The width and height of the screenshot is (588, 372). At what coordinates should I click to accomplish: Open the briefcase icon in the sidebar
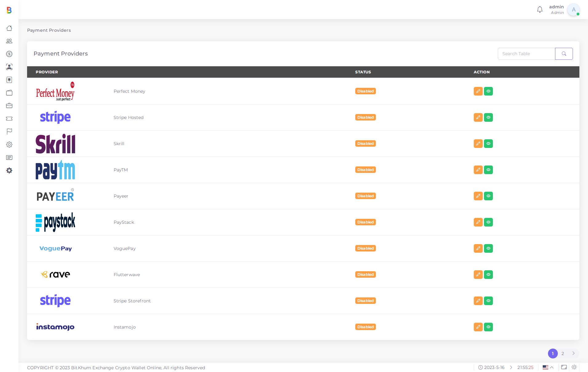9,106
